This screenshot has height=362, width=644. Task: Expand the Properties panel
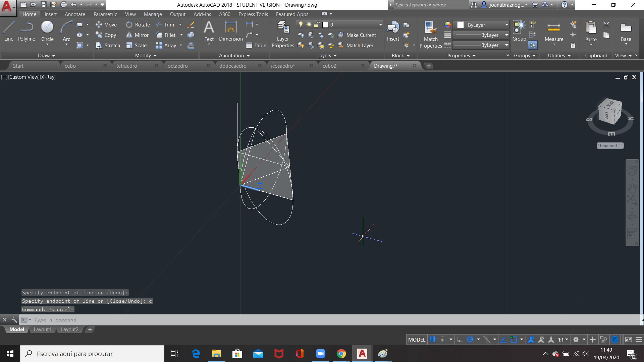click(x=462, y=56)
